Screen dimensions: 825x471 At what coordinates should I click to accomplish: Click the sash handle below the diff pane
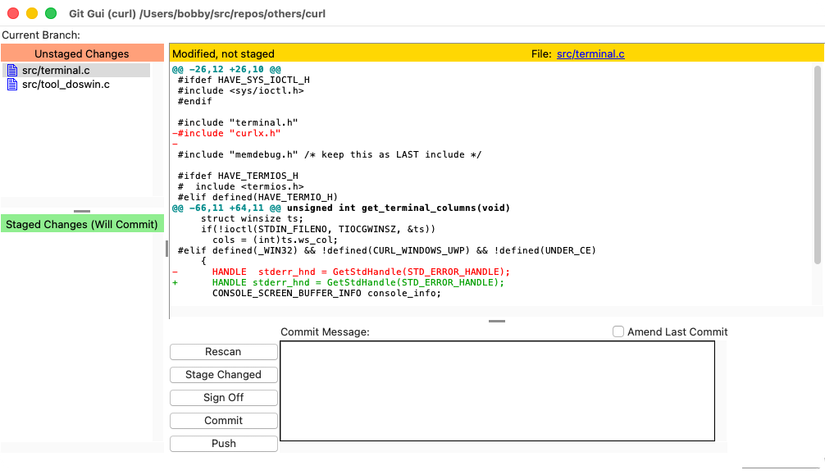[496, 321]
